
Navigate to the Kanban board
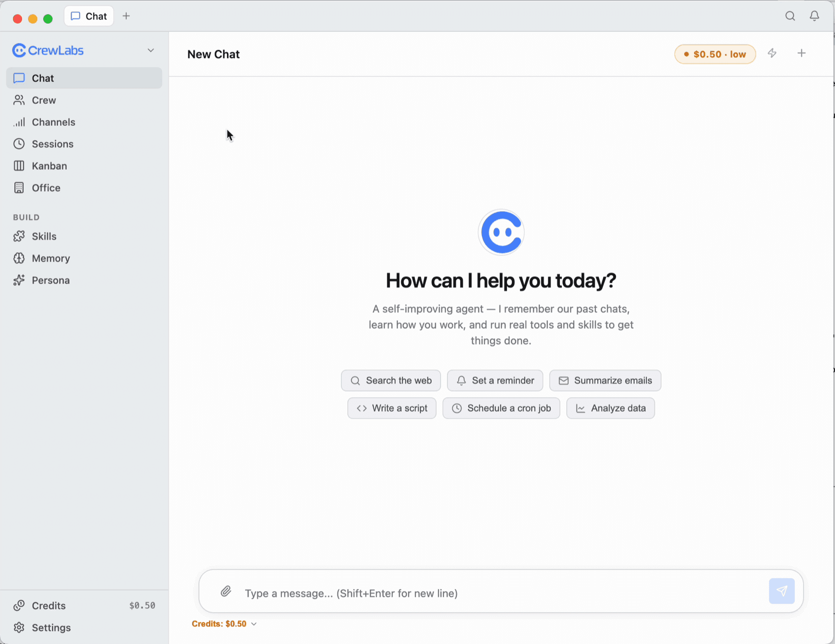pyautogui.click(x=84, y=166)
